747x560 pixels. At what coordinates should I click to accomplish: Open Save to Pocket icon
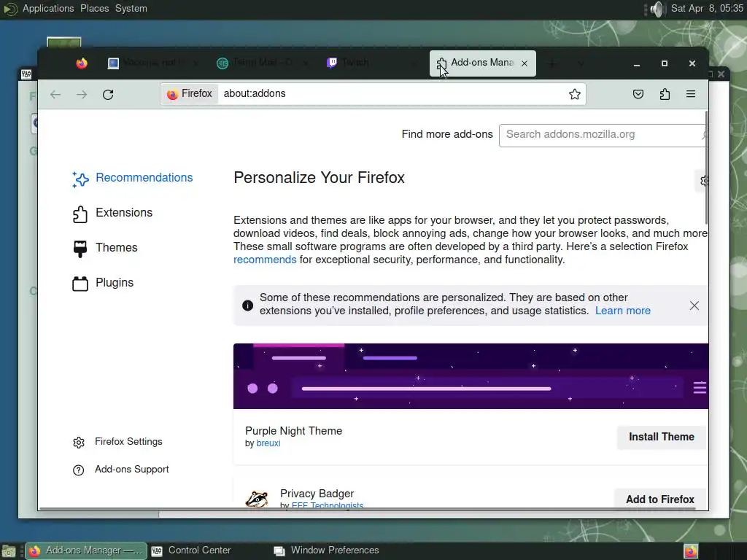(638, 94)
